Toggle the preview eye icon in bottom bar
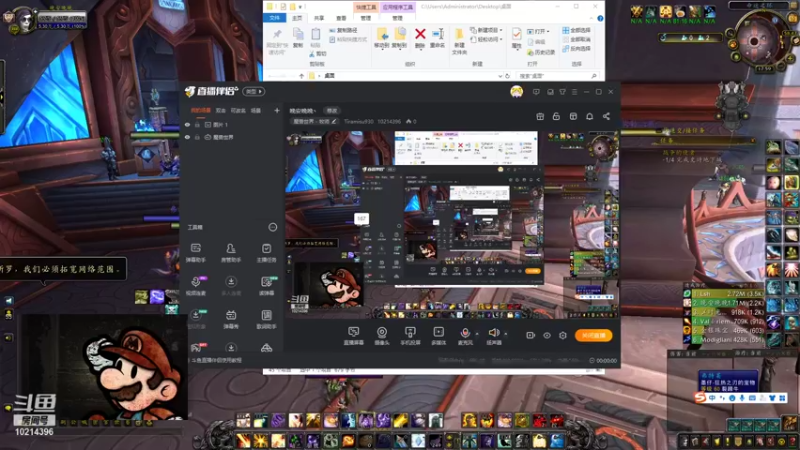The width and height of the screenshot is (800, 450). 547,335
